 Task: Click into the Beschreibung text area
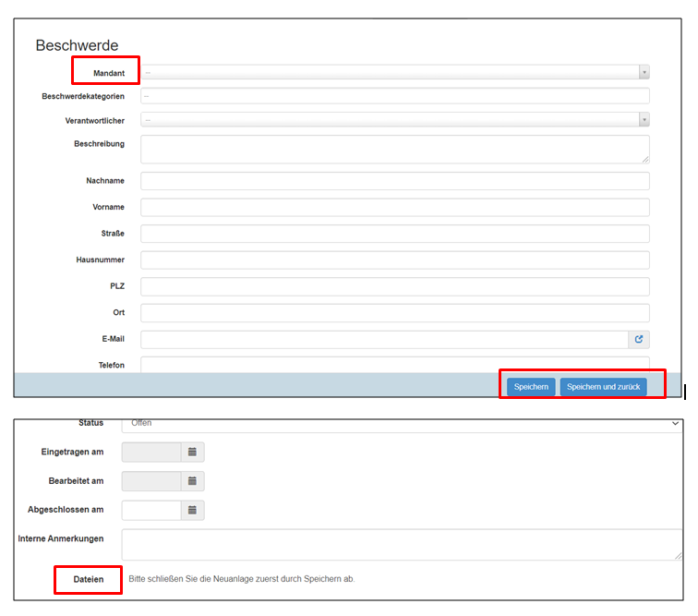click(394, 149)
